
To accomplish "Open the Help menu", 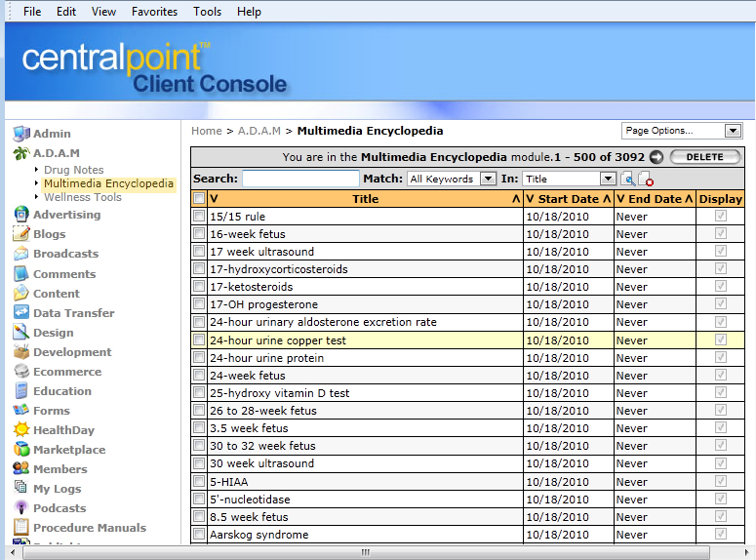I will pos(249,12).
